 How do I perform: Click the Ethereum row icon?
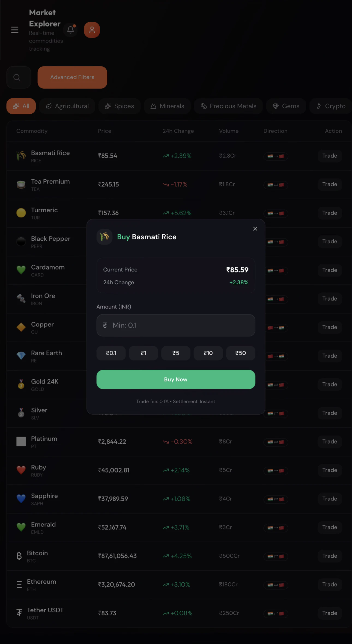coord(19,584)
